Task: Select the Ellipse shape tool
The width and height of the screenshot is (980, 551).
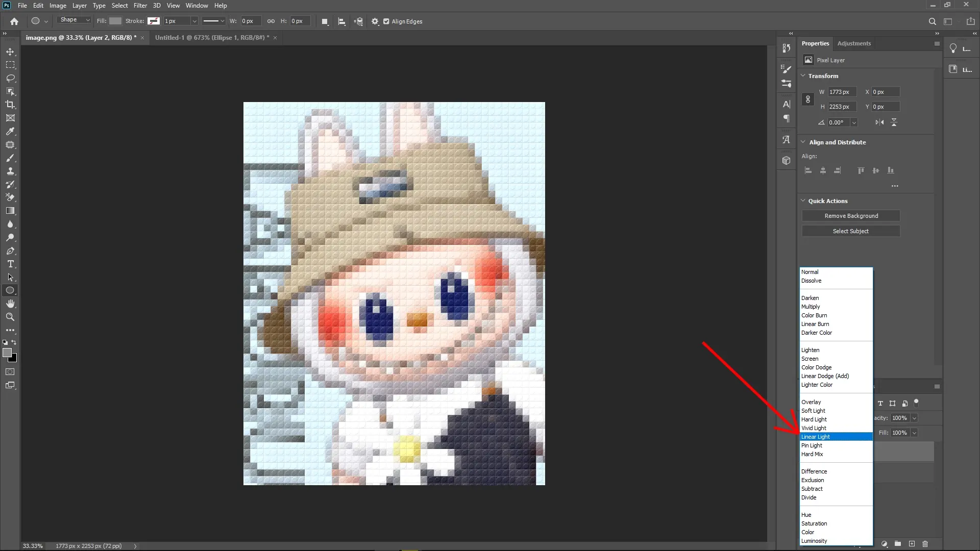Action: coord(9,290)
